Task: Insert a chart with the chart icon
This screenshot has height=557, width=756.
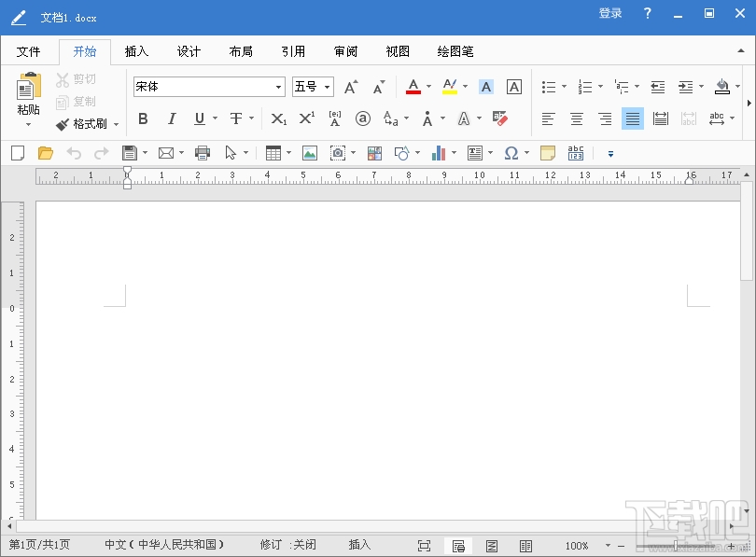Action: click(440, 152)
